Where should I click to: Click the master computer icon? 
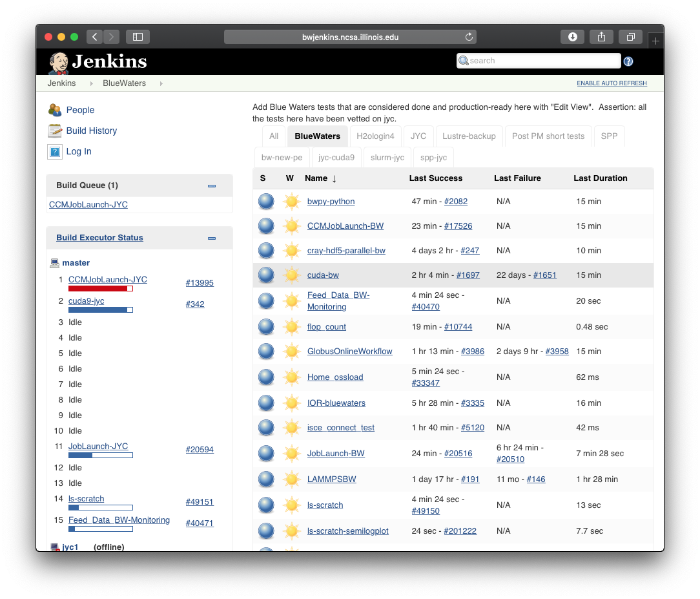coord(54,262)
